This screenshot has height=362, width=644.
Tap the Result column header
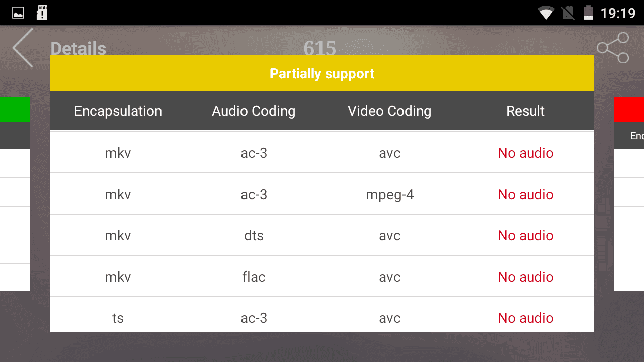pyautogui.click(x=525, y=111)
